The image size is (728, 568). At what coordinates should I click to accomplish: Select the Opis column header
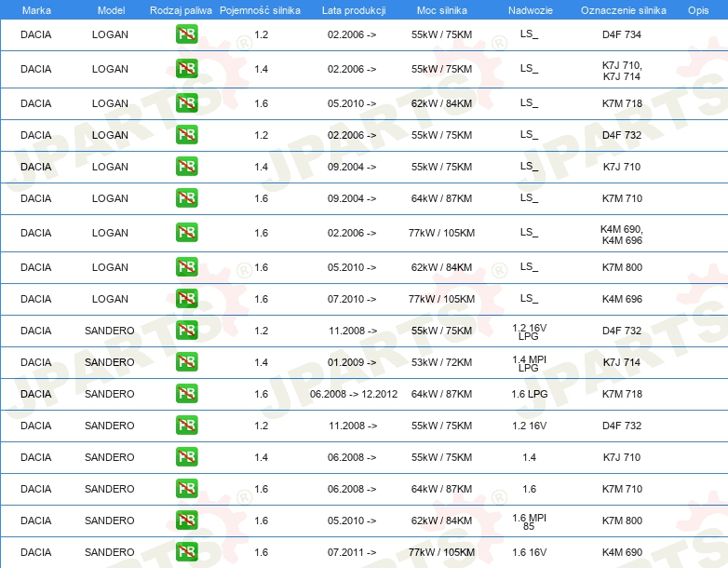pos(698,10)
